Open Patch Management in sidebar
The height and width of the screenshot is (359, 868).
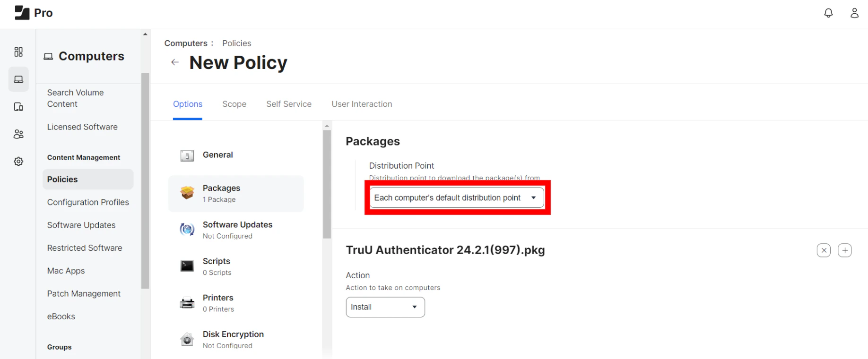[84, 294]
